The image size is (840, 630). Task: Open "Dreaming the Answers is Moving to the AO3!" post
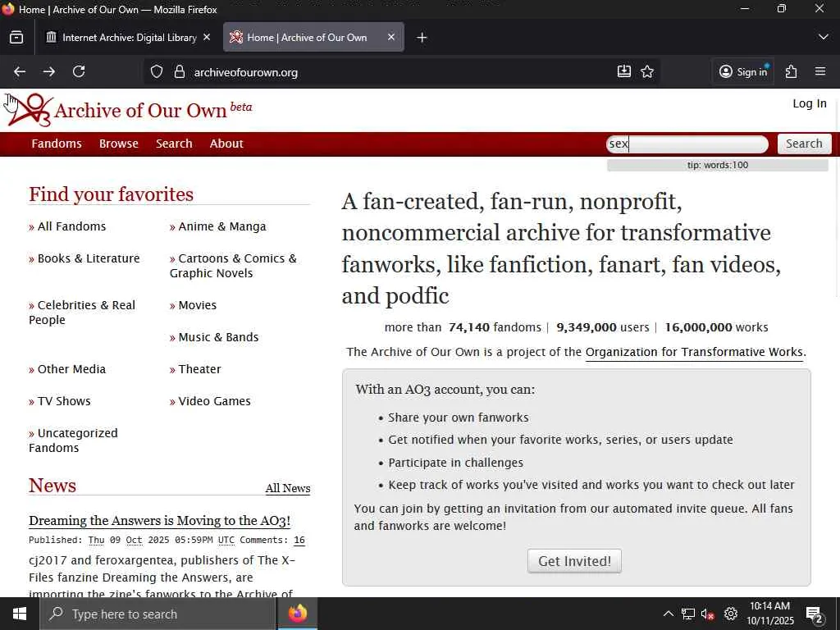click(160, 521)
